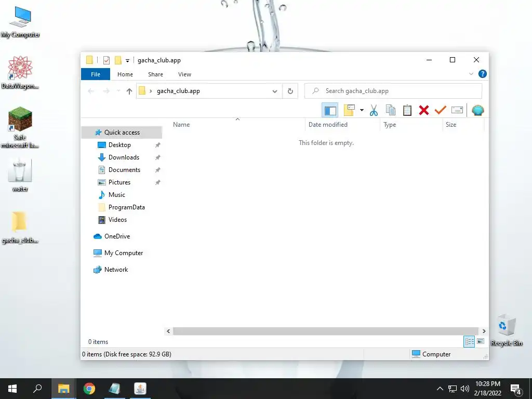Click File Explorer on the taskbar
532x399 pixels.
[x=63, y=389]
